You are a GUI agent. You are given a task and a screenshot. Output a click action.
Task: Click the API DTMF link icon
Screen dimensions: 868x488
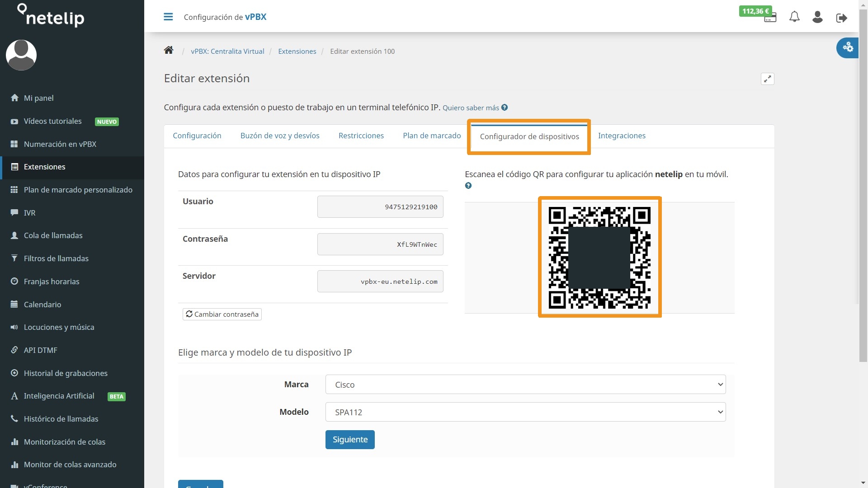(x=14, y=350)
